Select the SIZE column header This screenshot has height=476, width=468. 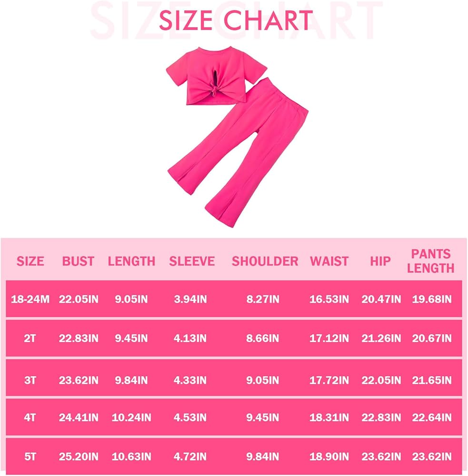(x=30, y=261)
